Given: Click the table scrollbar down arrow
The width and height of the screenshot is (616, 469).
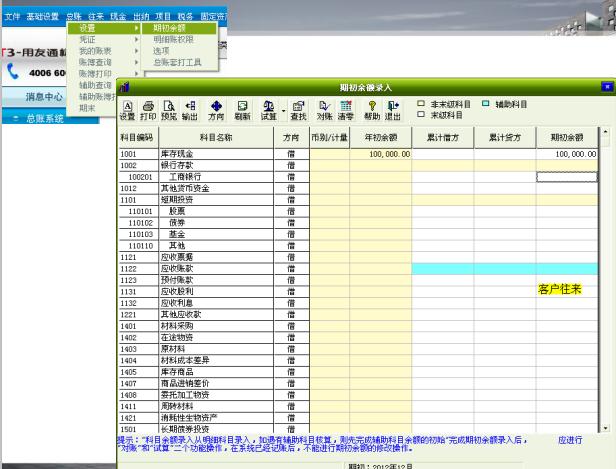Looking at the screenshot, I should [x=605, y=428].
